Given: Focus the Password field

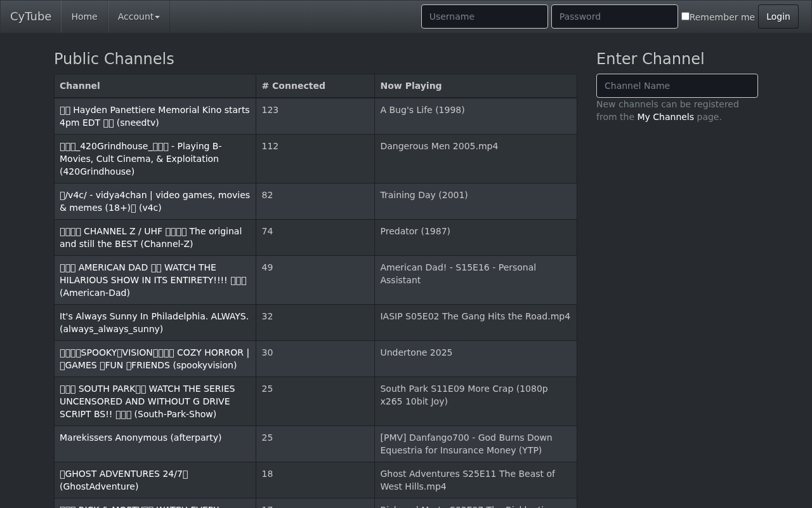Looking at the screenshot, I should (x=615, y=17).
